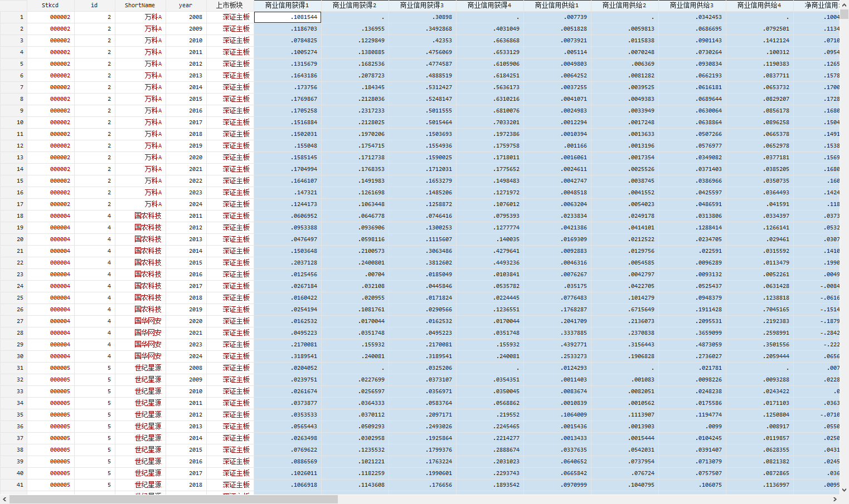Viewport: 849px width, 504px height.
Task: Select row number 18
Action: tap(13, 216)
